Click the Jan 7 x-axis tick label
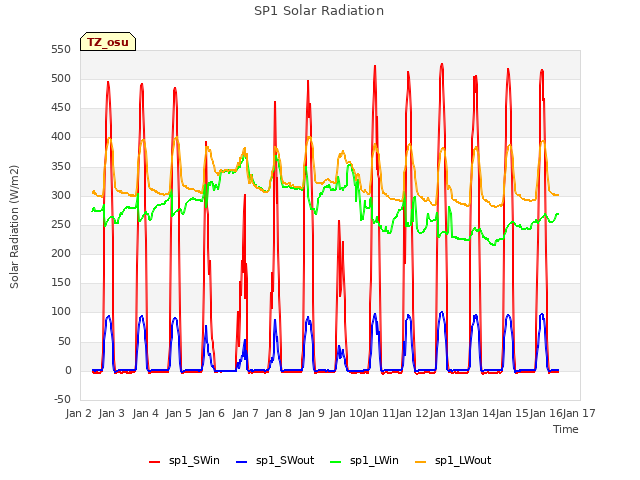The height and width of the screenshot is (480, 640). coord(245,413)
